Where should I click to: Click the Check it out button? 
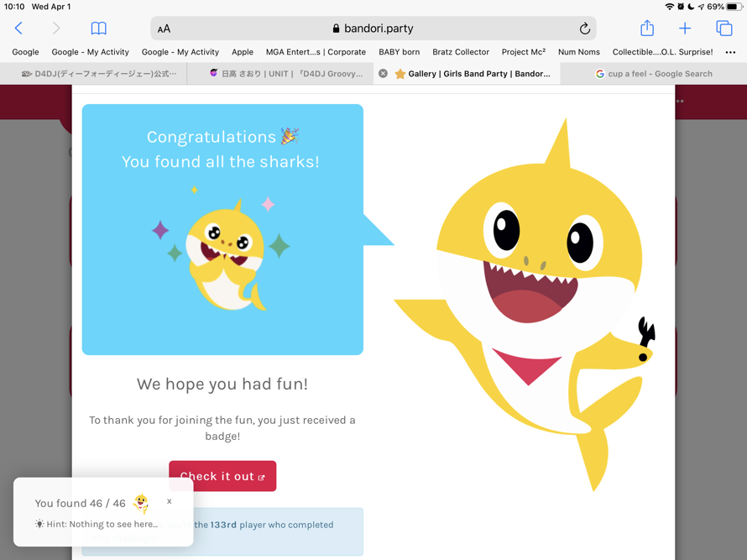pyautogui.click(x=222, y=475)
